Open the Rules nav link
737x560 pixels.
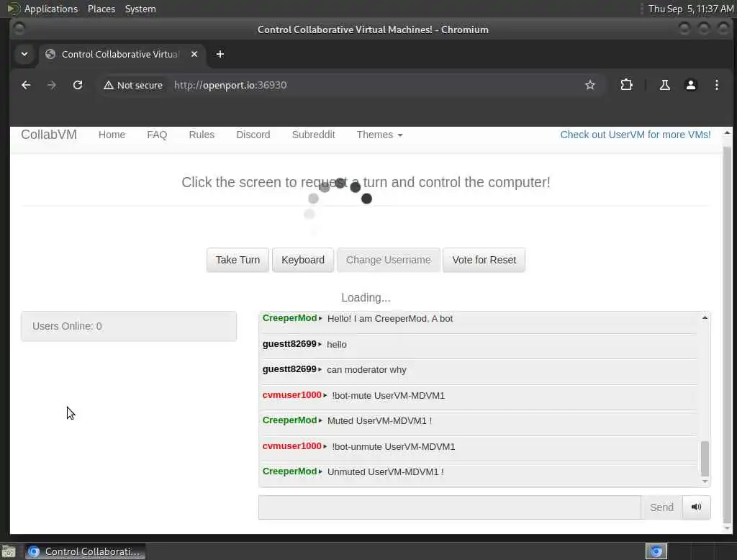pos(202,135)
